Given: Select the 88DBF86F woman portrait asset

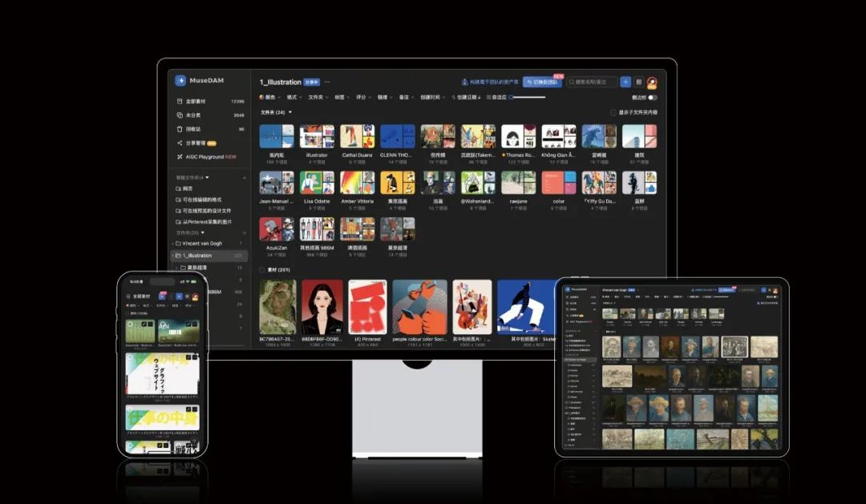Looking at the screenshot, I should 322,307.
